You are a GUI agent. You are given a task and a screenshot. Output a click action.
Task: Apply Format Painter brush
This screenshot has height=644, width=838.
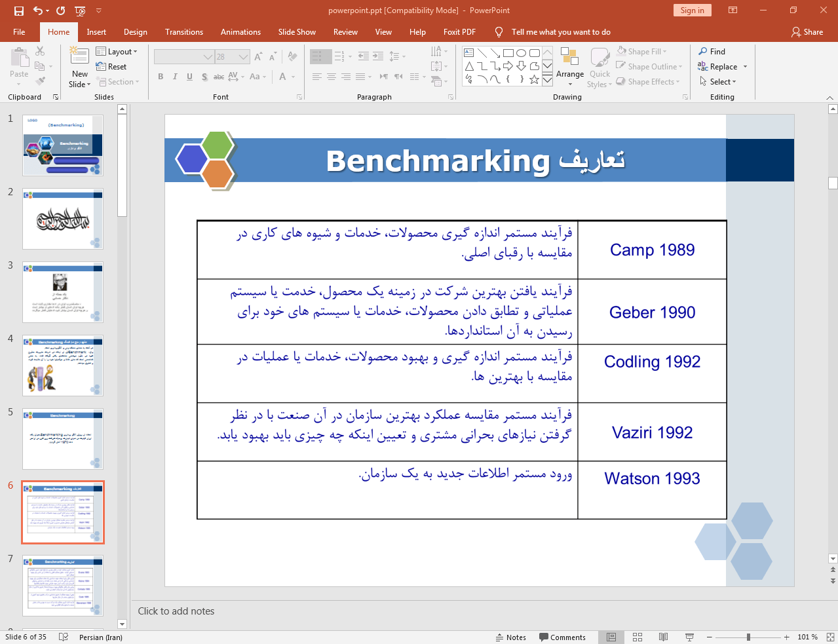pos(40,81)
